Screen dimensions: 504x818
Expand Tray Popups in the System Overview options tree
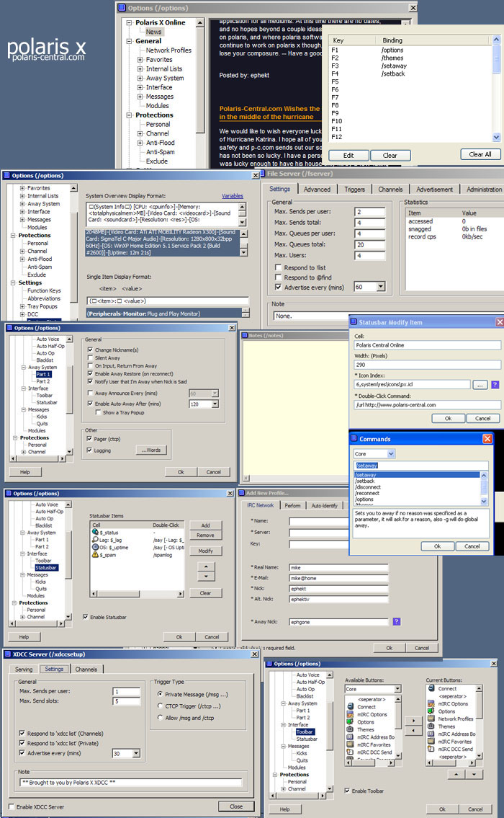22,306
